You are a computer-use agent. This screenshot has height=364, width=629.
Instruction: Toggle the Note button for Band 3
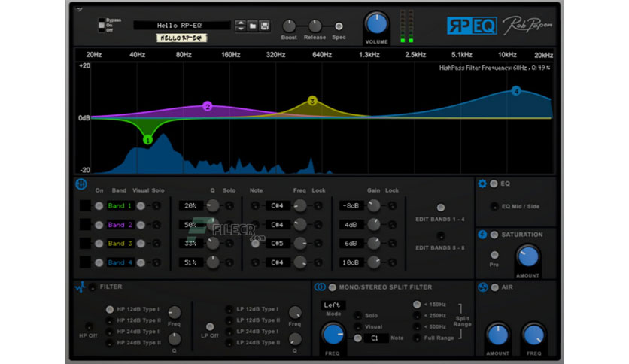click(x=255, y=244)
